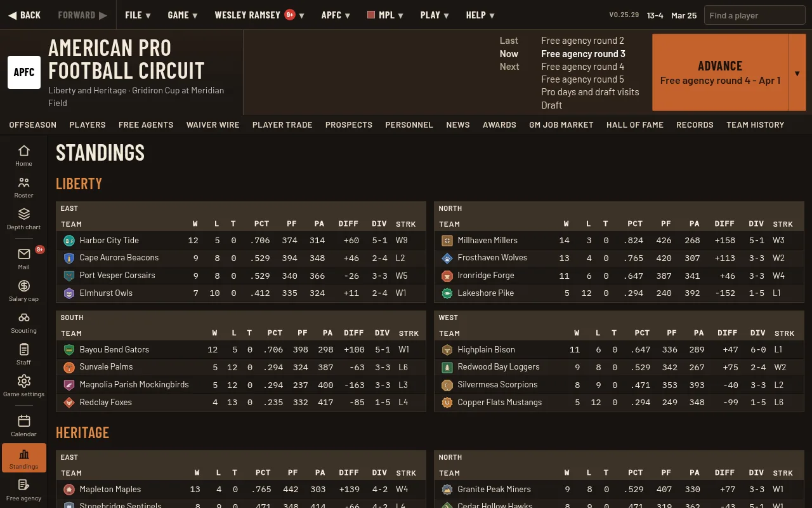Click the Bayou Bend Gators team logo
The height and width of the screenshot is (508, 812).
69,350
